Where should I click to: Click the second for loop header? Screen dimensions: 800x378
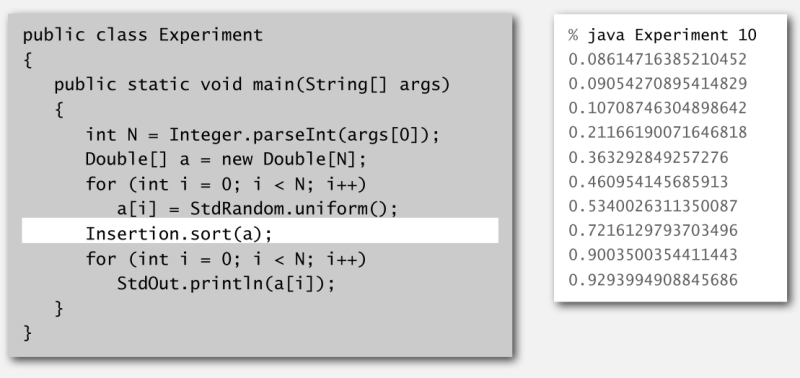[x=226, y=259]
